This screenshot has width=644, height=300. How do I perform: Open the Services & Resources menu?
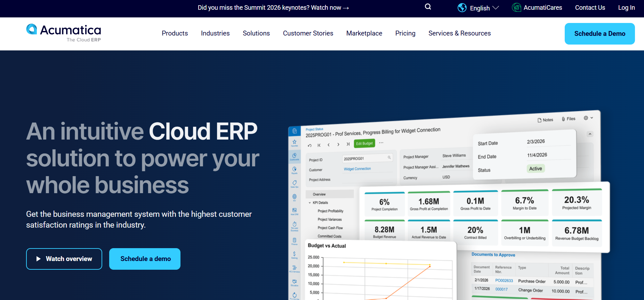pyautogui.click(x=460, y=33)
